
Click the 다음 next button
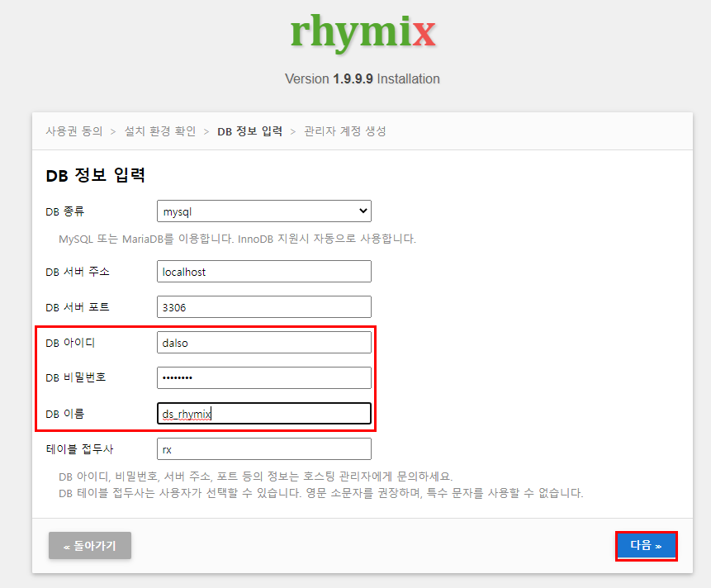(646, 546)
